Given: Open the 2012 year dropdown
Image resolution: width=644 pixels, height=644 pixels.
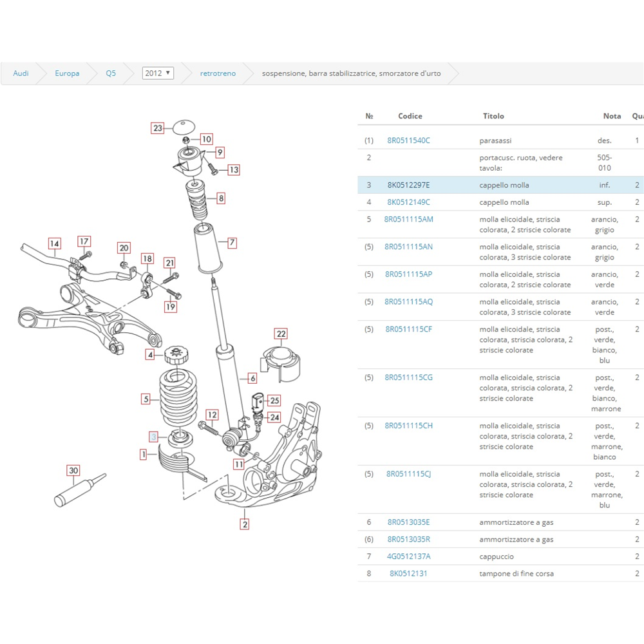Looking at the screenshot, I should (x=158, y=73).
